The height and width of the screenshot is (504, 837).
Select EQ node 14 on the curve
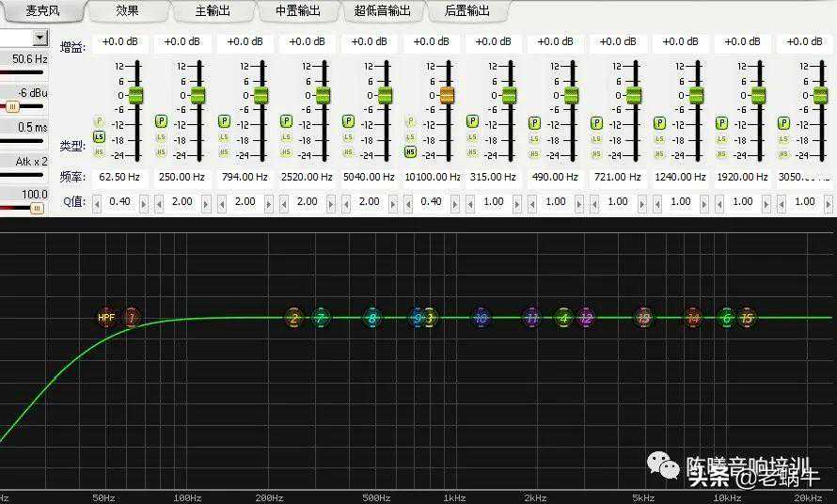point(693,319)
